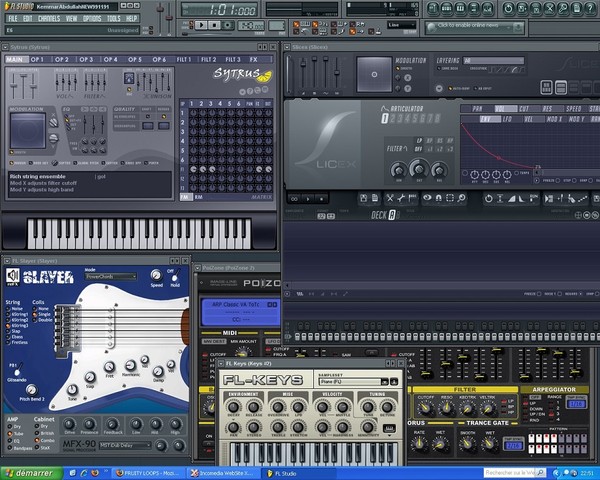Click the FM button below Sytrus matrix

click(186, 197)
